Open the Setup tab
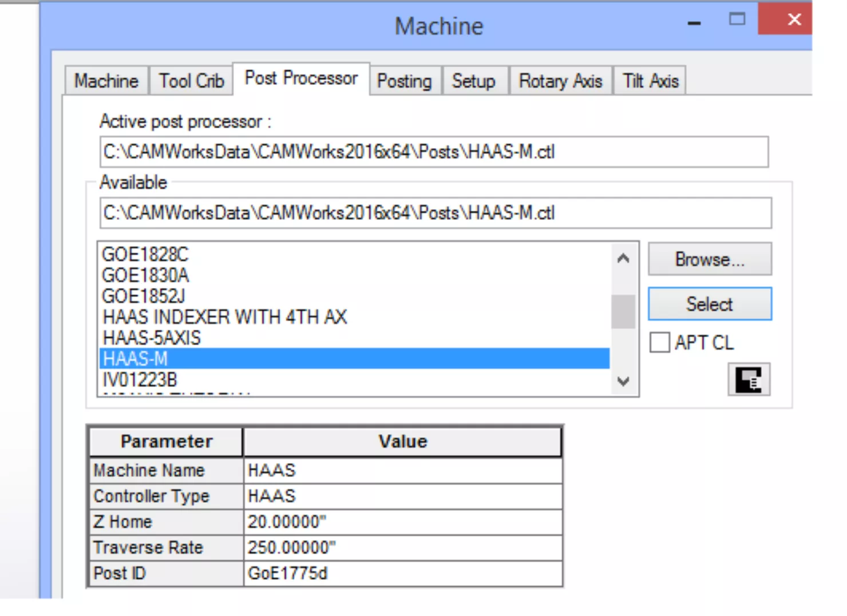The image size is (847, 616). tap(473, 81)
